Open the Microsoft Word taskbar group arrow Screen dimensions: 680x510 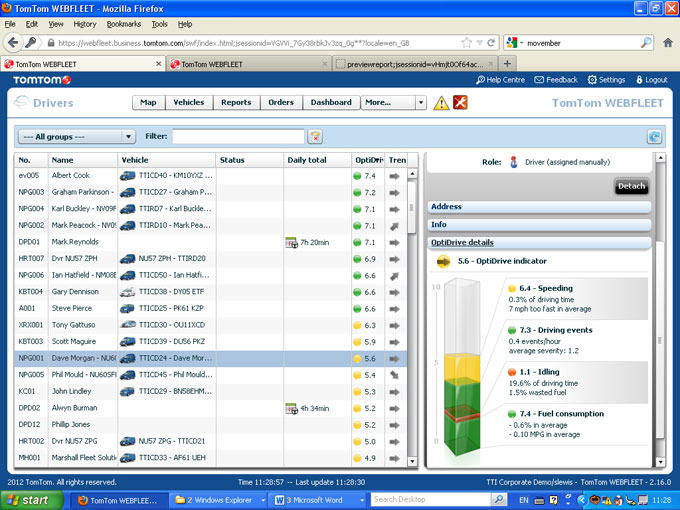[362, 500]
